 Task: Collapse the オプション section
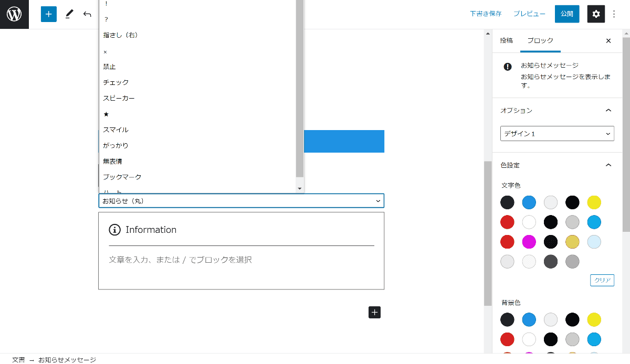point(608,111)
